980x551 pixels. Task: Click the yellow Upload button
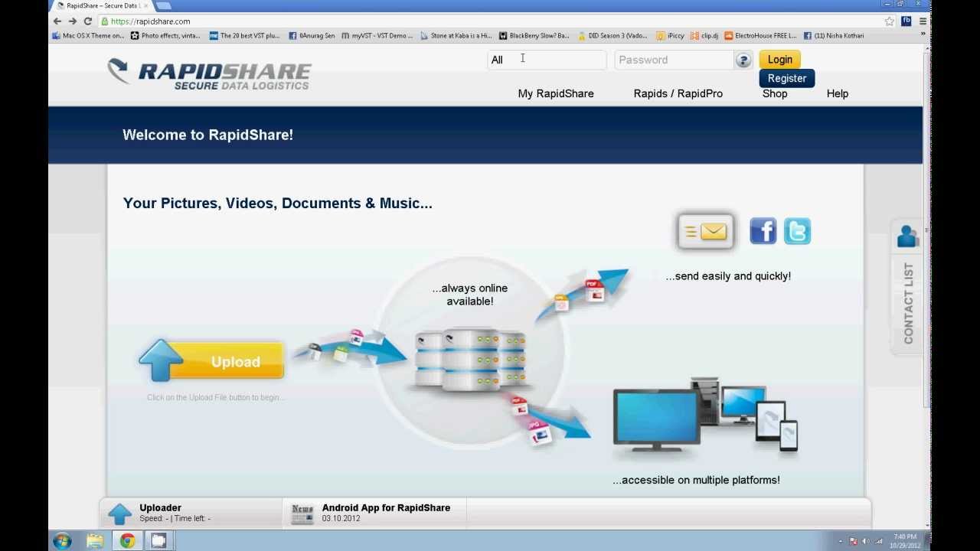point(212,361)
